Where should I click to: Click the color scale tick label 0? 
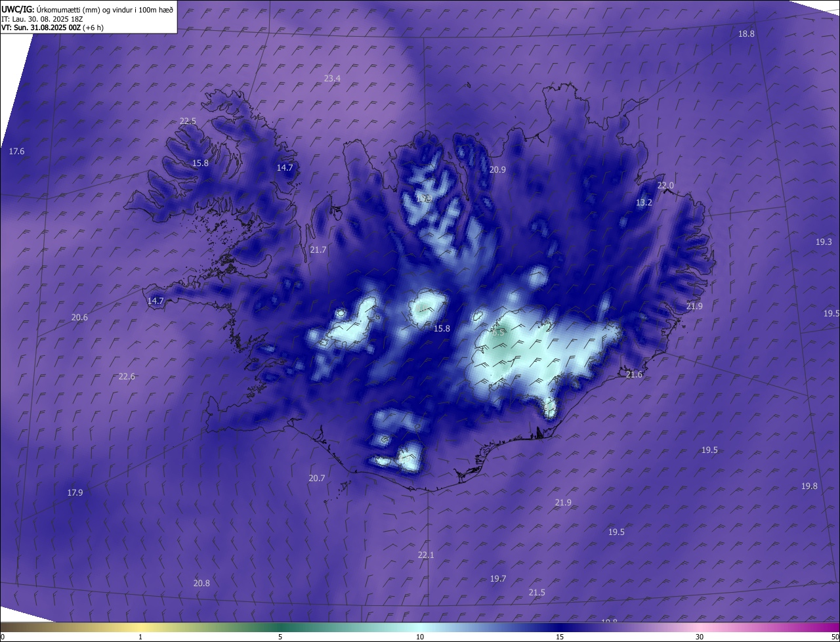pyautogui.click(x=3, y=637)
